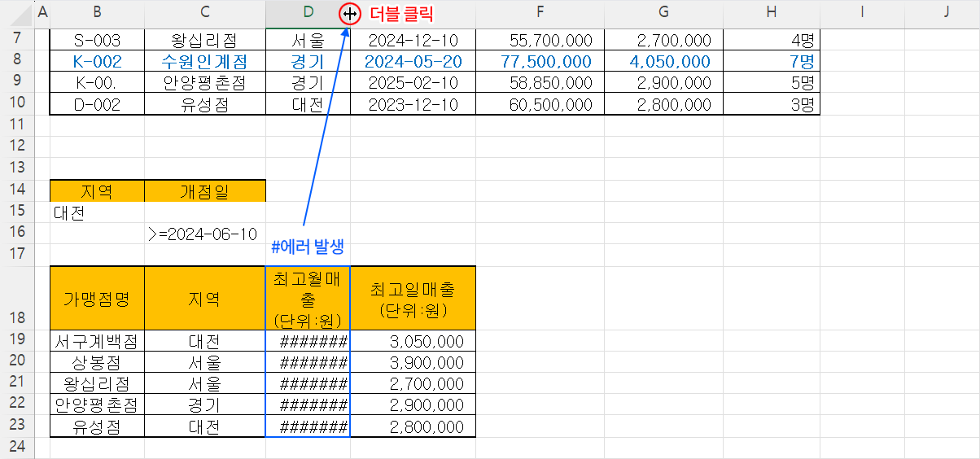Click 왕십리점 in row 21
The width and height of the screenshot is (980, 459).
(x=98, y=383)
